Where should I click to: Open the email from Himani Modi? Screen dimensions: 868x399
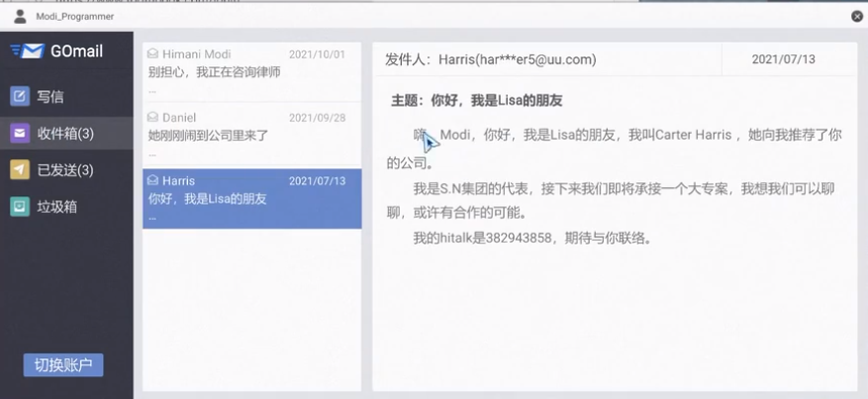tap(251, 72)
